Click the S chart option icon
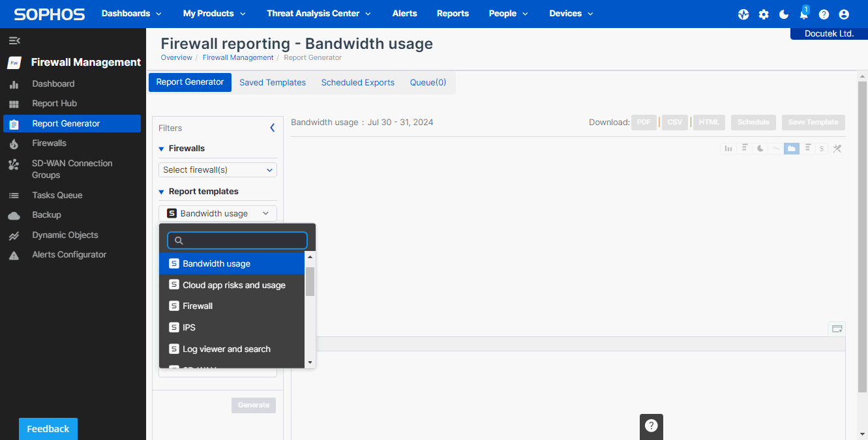 (822, 149)
